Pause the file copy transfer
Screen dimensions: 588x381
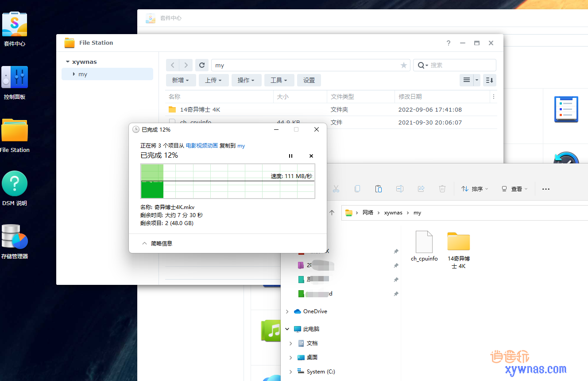(x=291, y=156)
